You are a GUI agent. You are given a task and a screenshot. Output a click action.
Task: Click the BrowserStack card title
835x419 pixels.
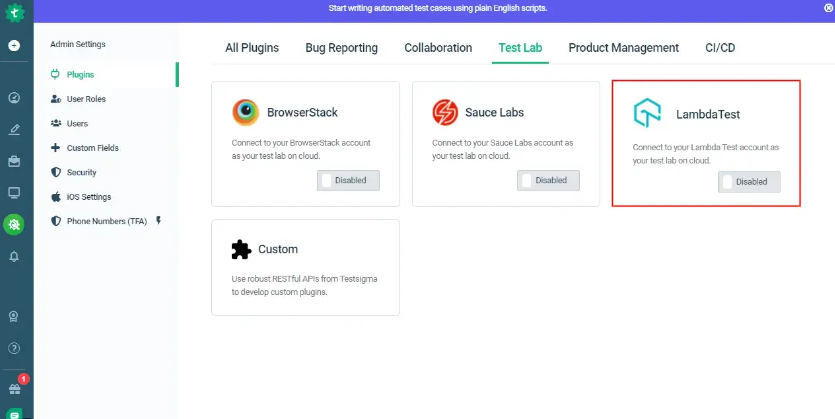302,113
